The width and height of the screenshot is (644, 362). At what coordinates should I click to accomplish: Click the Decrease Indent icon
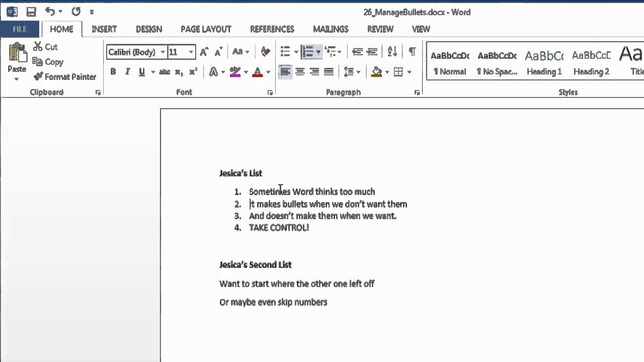(x=357, y=52)
